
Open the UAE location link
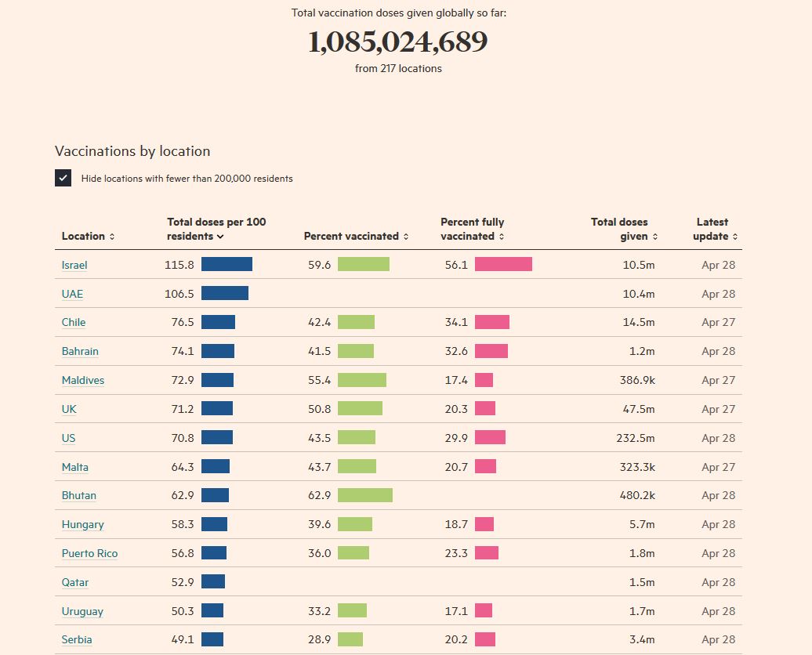click(x=72, y=294)
